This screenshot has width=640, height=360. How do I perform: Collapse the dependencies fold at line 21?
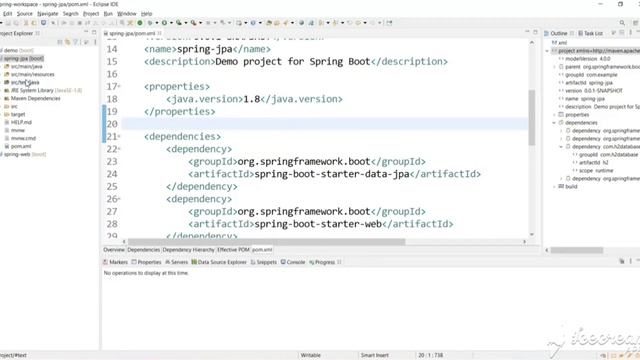119,136
